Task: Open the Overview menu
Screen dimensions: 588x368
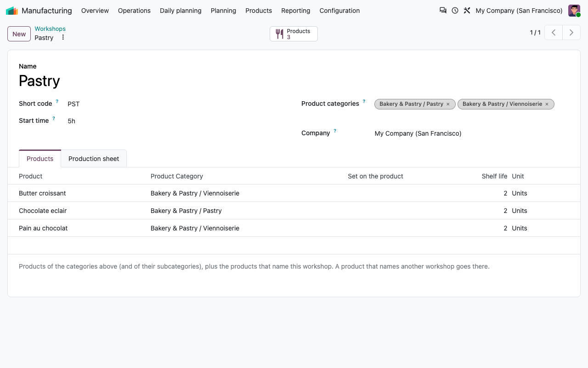Action: coord(95,11)
